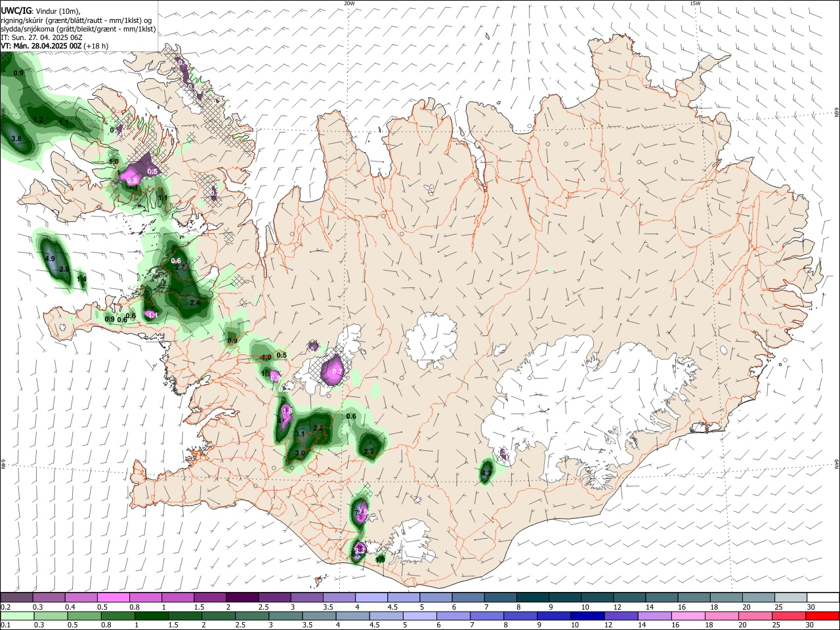Click the '2.9' precipitation value on the map

tap(64, 270)
